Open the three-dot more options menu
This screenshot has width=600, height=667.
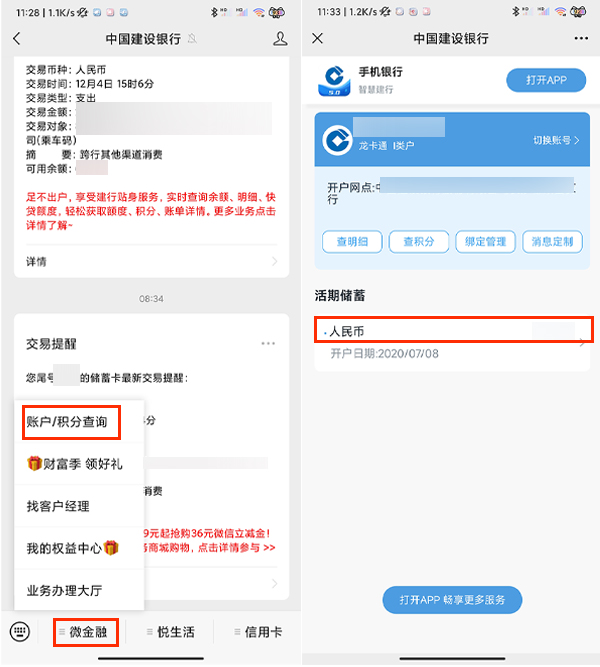pyautogui.click(x=581, y=38)
